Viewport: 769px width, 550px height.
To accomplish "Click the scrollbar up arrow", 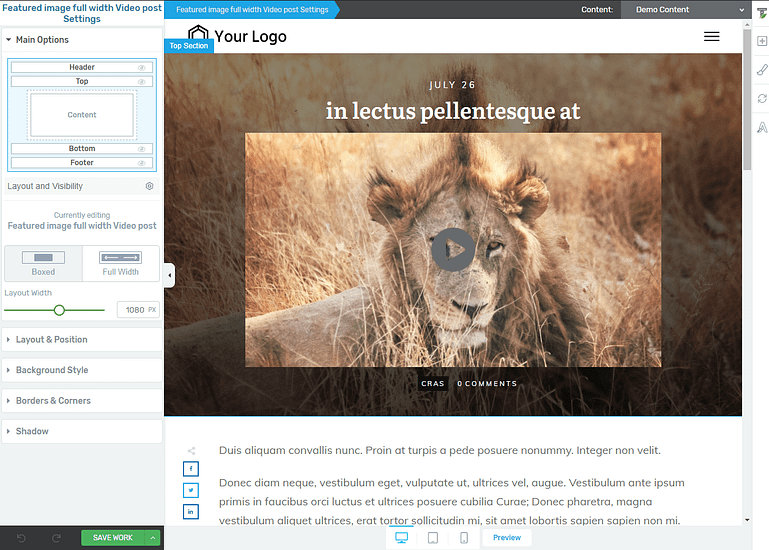I will coord(747,24).
